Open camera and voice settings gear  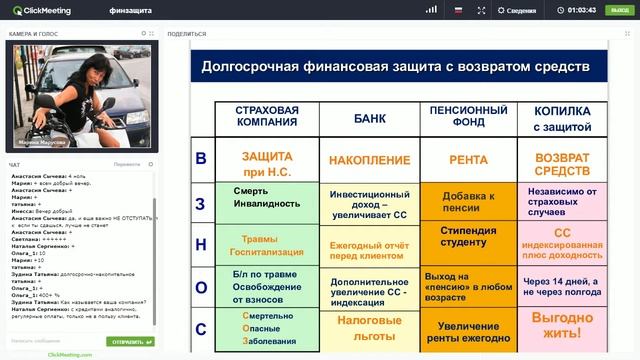(144, 33)
